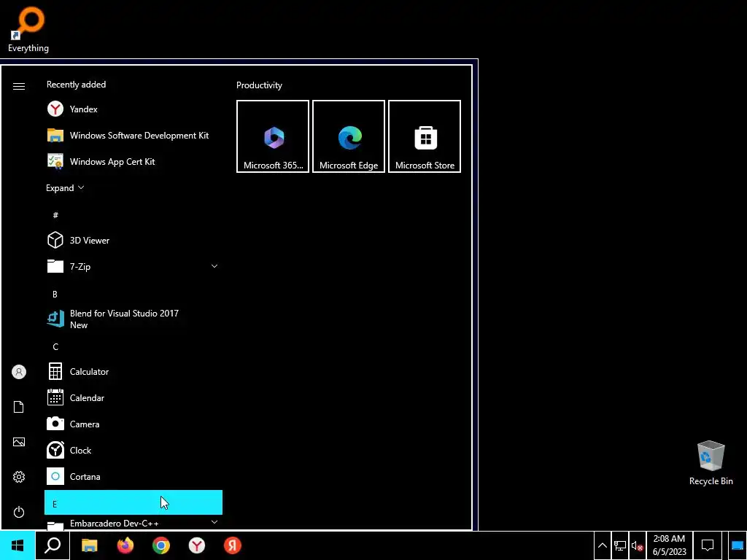
Task: Open the Embarcadero Dev-C++ folder entry
Action: (x=133, y=523)
